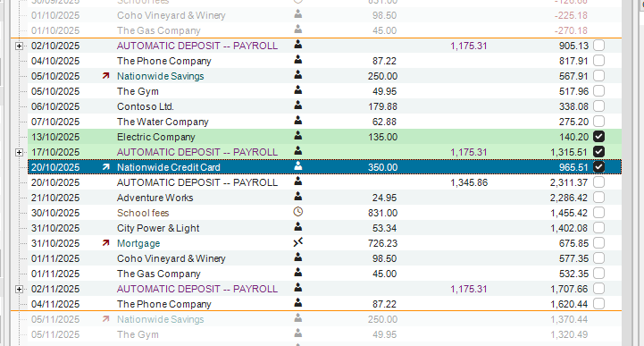Select the Contoso Ltd. payee name
Screen dimensions: 644x346
[x=146, y=106]
